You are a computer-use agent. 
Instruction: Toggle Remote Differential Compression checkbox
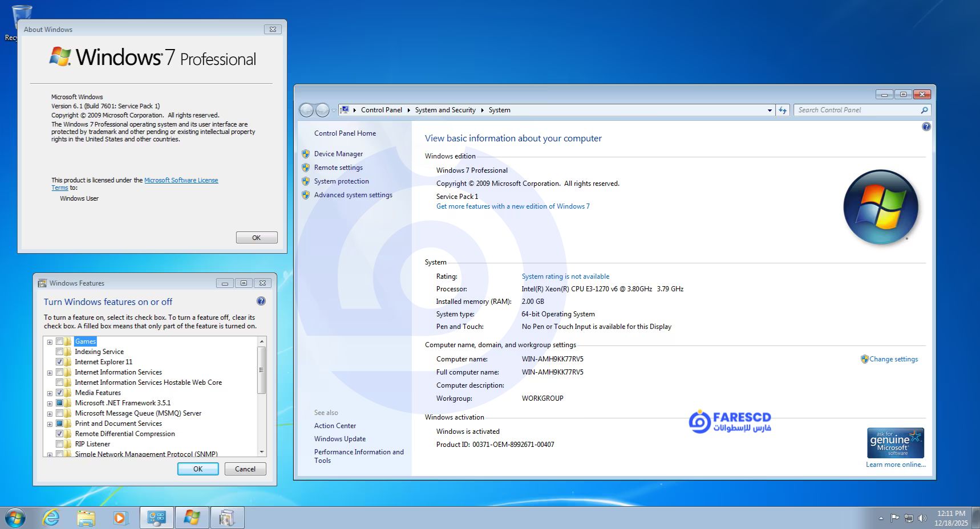click(59, 434)
